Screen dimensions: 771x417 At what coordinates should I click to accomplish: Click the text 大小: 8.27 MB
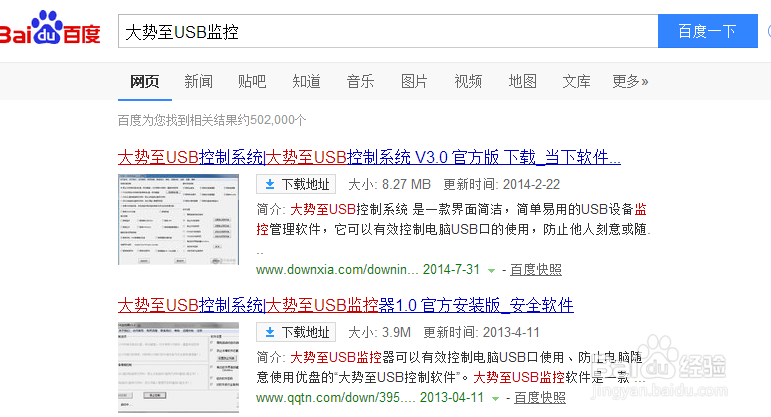[389, 184]
